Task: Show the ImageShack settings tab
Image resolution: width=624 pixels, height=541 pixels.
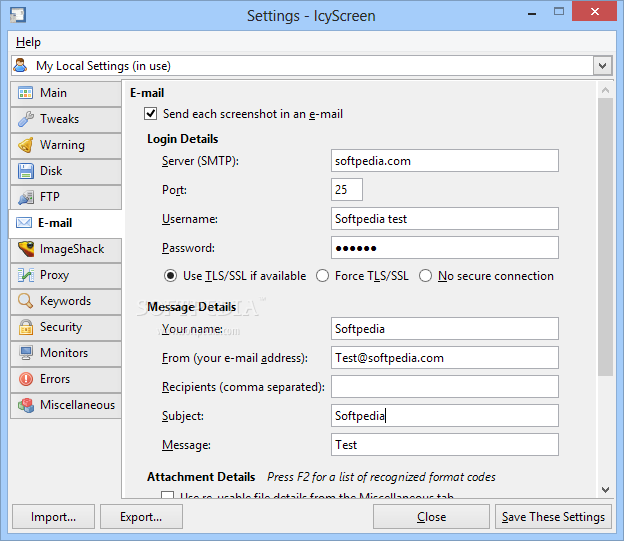Action: (66, 249)
